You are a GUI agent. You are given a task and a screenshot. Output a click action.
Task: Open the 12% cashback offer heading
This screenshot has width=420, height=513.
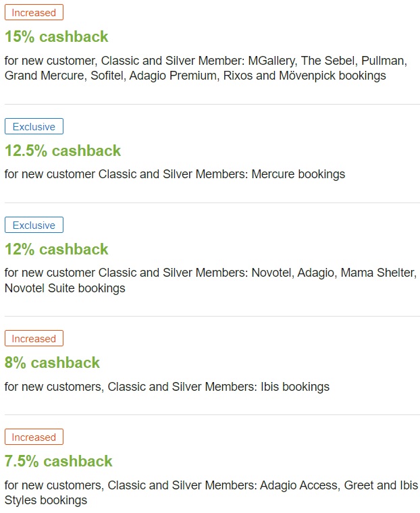pos(56,249)
